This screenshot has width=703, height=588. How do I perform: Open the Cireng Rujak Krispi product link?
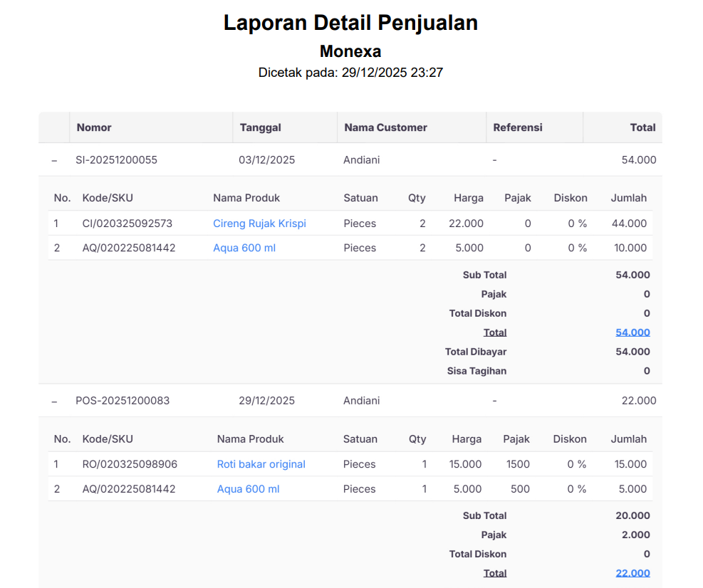pyautogui.click(x=259, y=224)
